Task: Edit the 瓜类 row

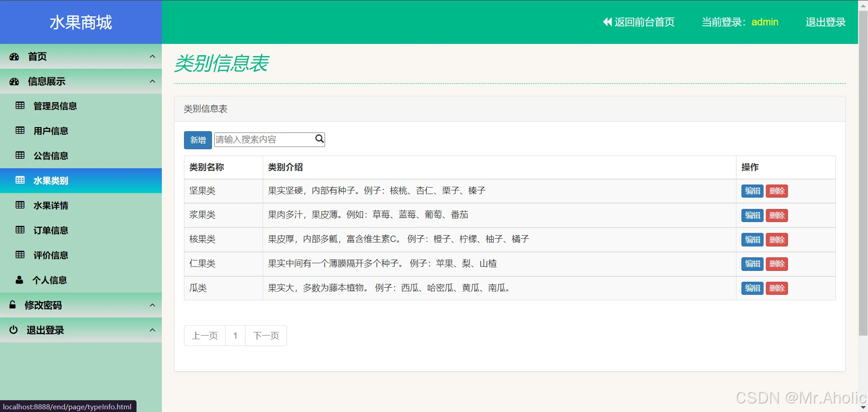Action: [x=752, y=288]
